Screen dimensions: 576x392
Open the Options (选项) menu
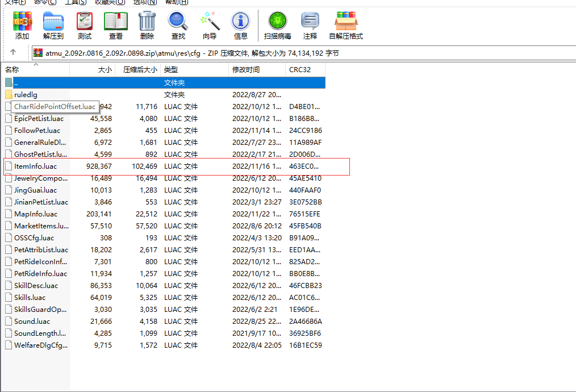pyautogui.click(x=145, y=2)
